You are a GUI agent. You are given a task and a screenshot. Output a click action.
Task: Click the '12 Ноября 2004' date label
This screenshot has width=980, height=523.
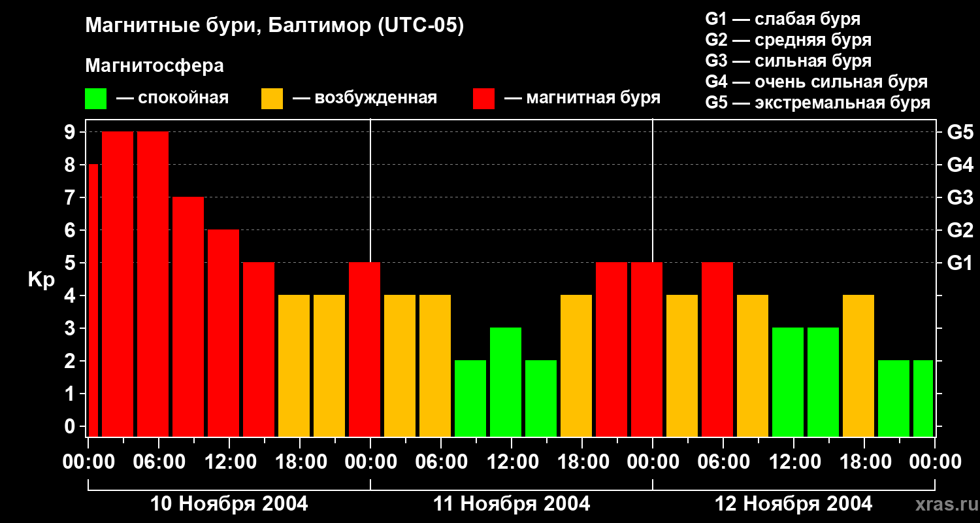(794, 503)
